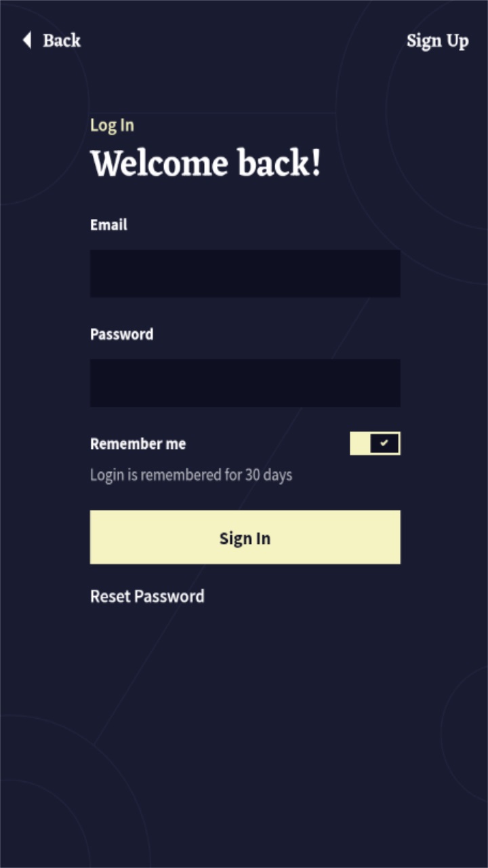The width and height of the screenshot is (488, 868).
Task: Click the large pale yellow button
Action: coord(245,537)
